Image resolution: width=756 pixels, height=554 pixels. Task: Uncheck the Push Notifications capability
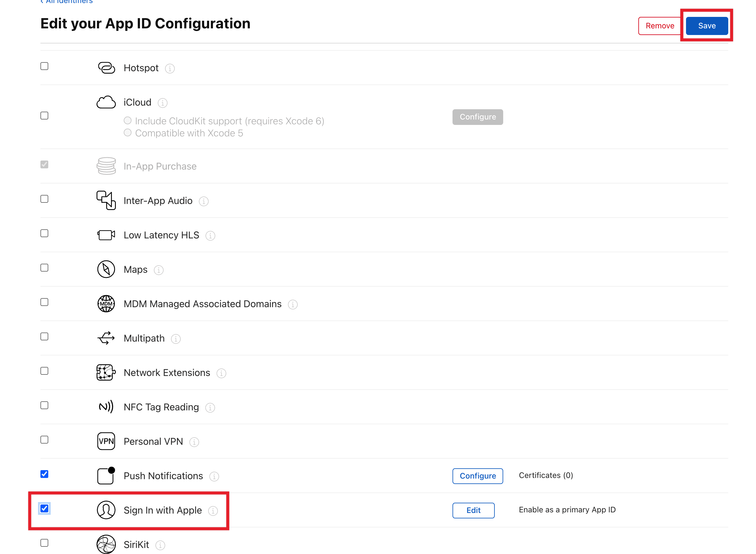click(44, 474)
